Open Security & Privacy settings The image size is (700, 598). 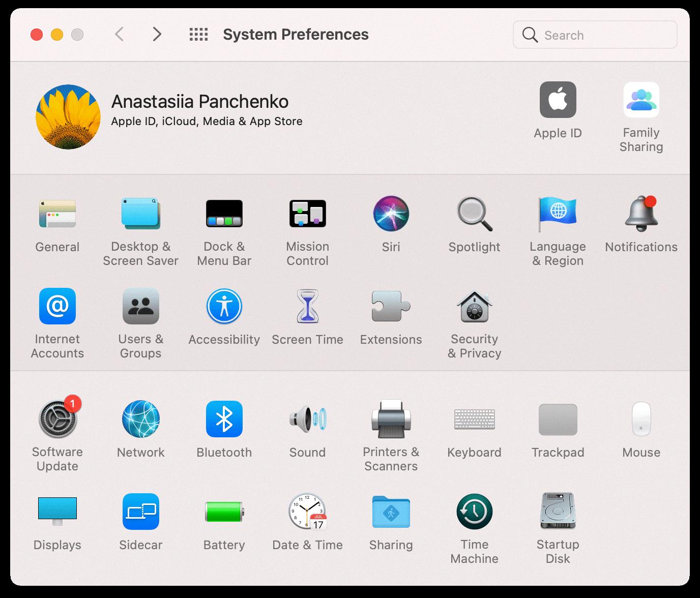pyautogui.click(x=474, y=307)
